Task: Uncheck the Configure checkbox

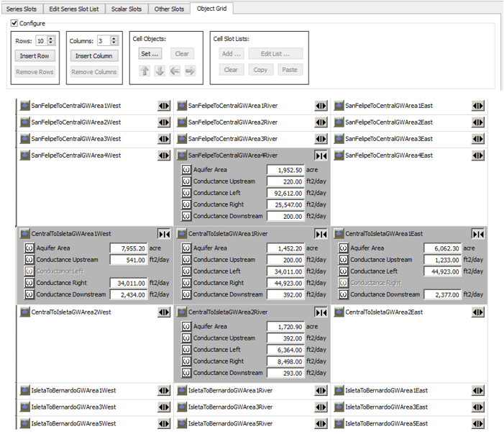Action: pyautogui.click(x=14, y=24)
